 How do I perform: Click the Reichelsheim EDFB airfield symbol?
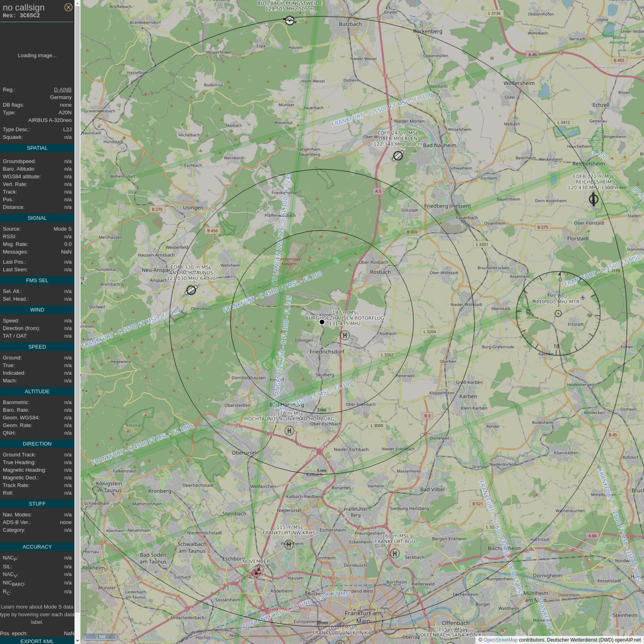(x=593, y=199)
